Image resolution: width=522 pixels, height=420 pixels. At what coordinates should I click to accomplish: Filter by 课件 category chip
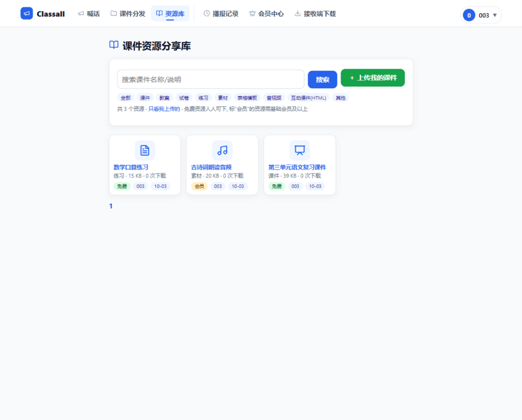[145, 98]
